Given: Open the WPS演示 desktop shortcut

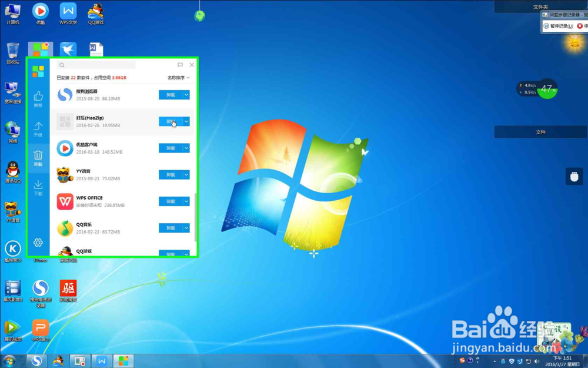Looking at the screenshot, I should coord(41,330).
